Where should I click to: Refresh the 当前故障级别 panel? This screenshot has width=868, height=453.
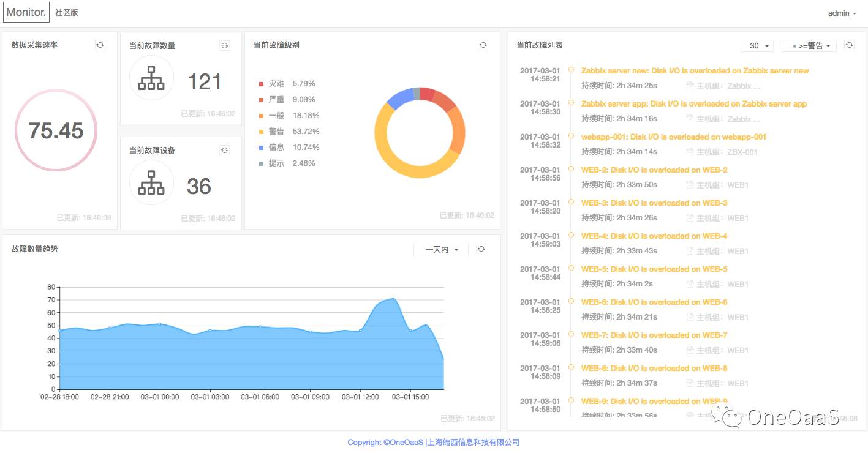click(483, 45)
